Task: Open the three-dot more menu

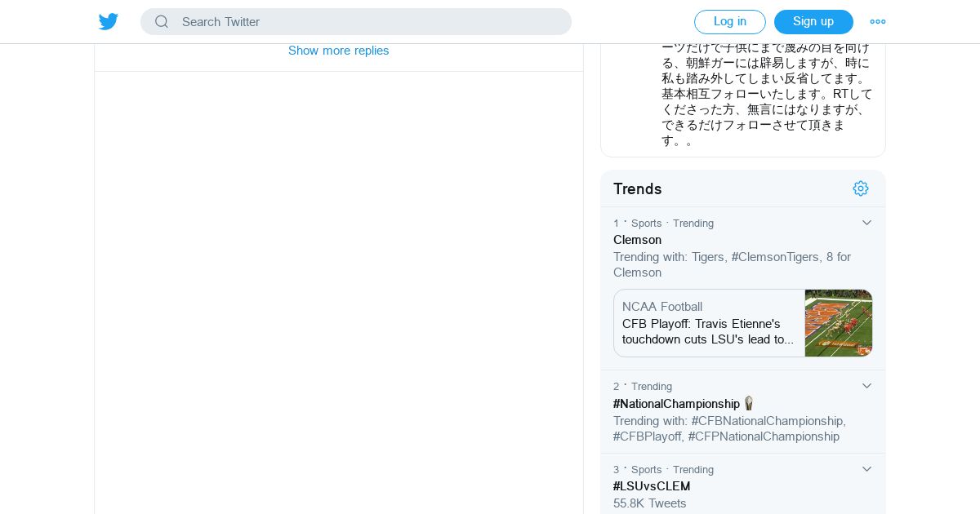Action: (878, 22)
